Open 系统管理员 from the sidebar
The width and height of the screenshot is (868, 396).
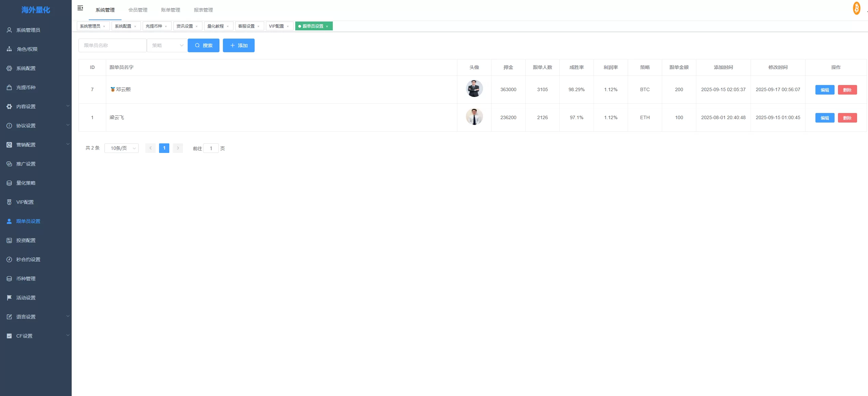pos(28,30)
